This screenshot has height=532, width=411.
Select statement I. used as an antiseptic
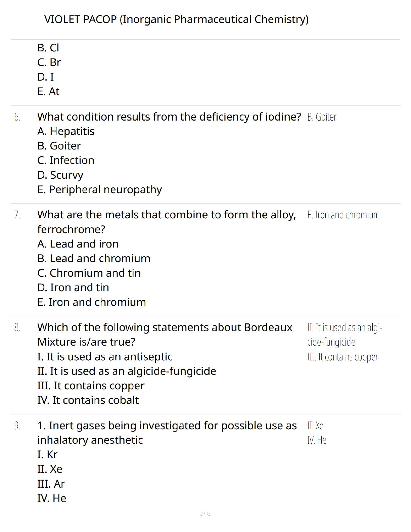105,357
